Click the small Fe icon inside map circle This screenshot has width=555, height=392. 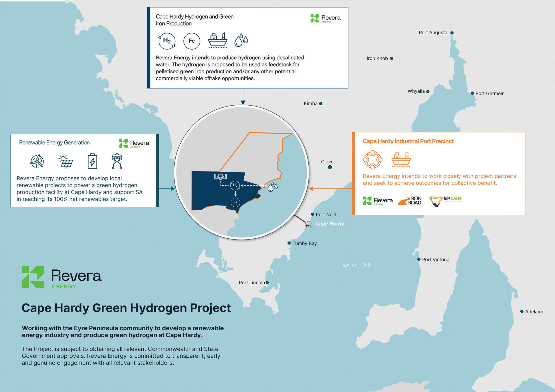235,202
